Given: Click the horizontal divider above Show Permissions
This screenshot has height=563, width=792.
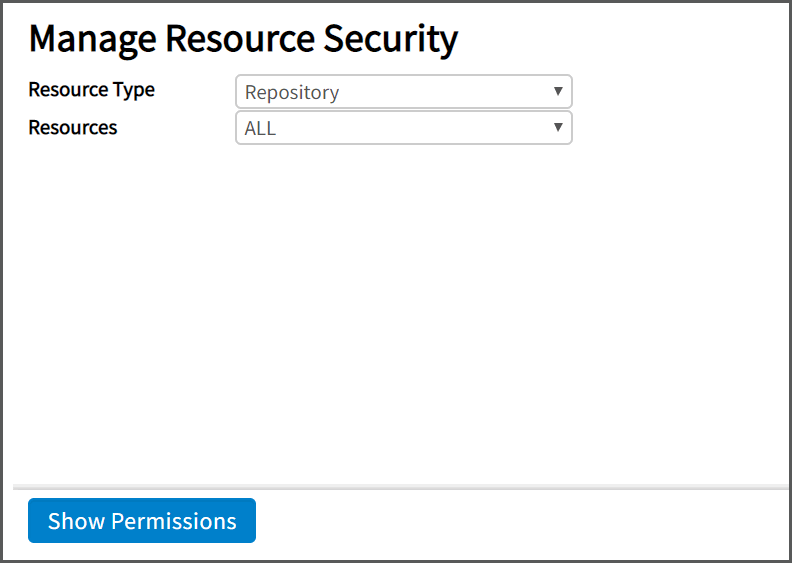Looking at the screenshot, I should click(x=400, y=488).
